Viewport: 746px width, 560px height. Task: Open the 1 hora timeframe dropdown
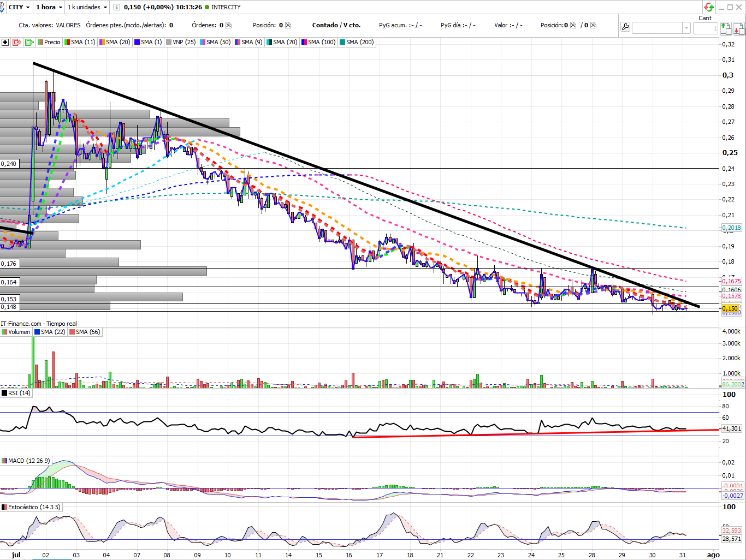(49, 7)
